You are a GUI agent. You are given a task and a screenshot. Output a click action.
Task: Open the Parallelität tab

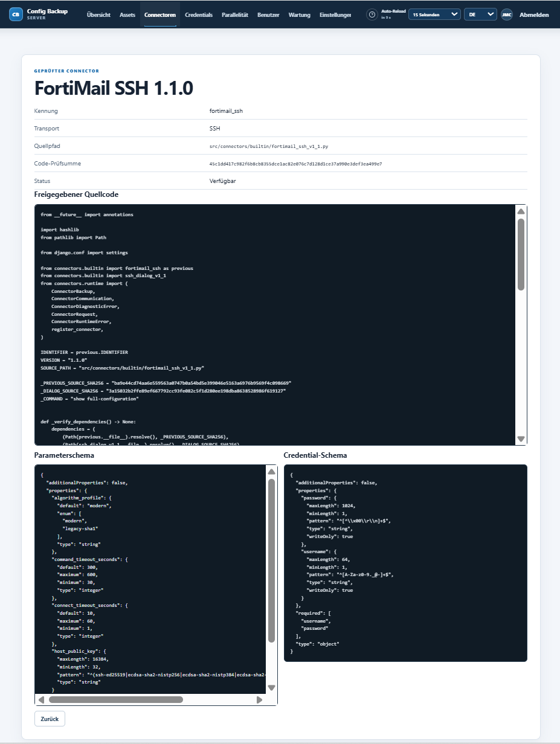pyautogui.click(x=235, y=14)
